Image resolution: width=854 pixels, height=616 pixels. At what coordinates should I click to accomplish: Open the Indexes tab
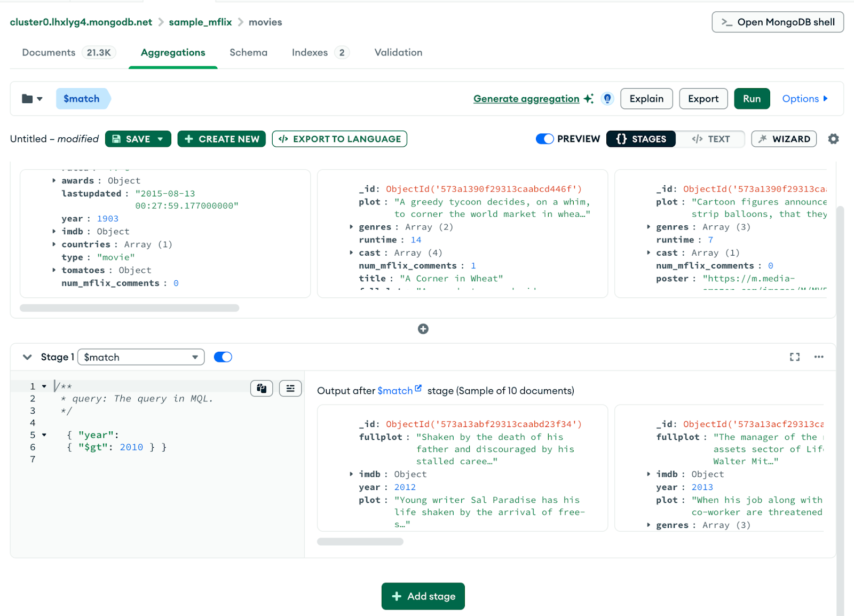click(310, 52)
